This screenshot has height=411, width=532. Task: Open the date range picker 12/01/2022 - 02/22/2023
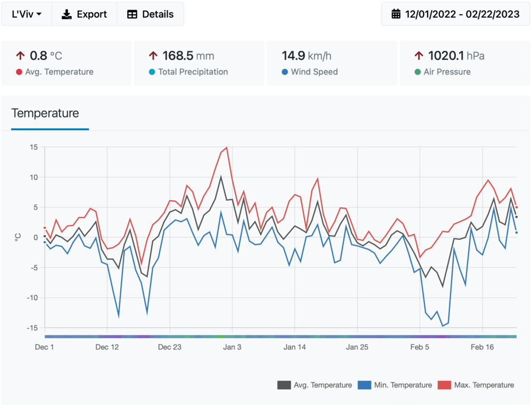[455, 14]
